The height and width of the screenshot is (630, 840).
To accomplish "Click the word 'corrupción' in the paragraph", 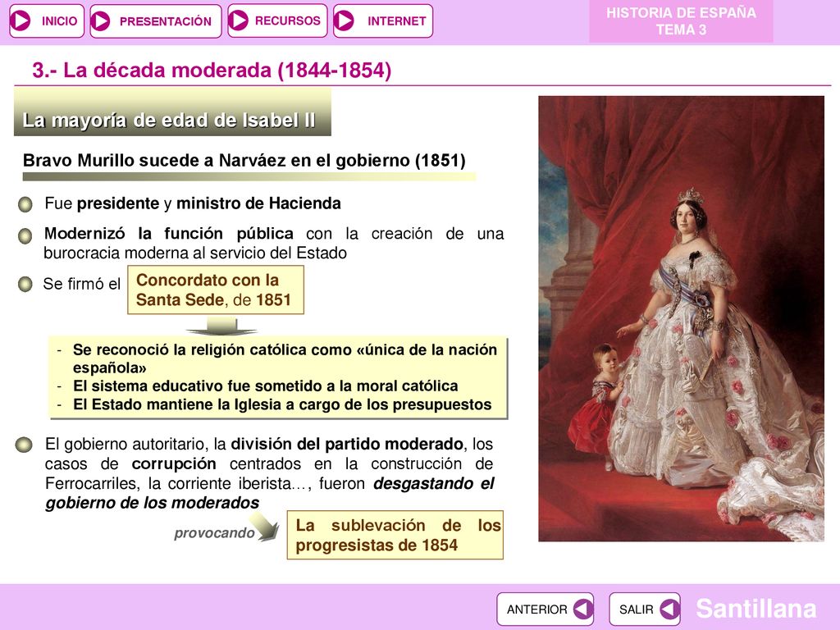I will 174,464.
